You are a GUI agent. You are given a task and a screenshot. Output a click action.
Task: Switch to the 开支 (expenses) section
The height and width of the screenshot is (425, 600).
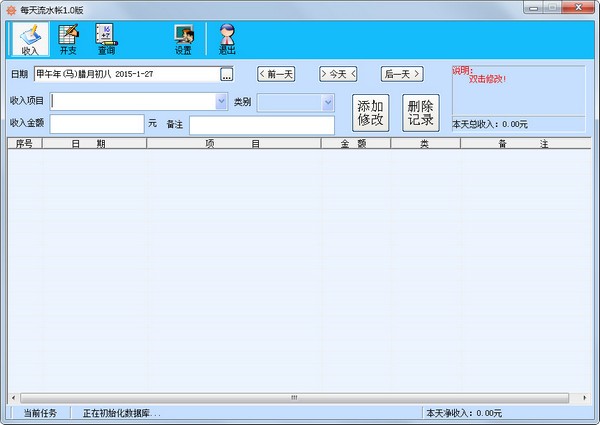click(x=68, y=39)
